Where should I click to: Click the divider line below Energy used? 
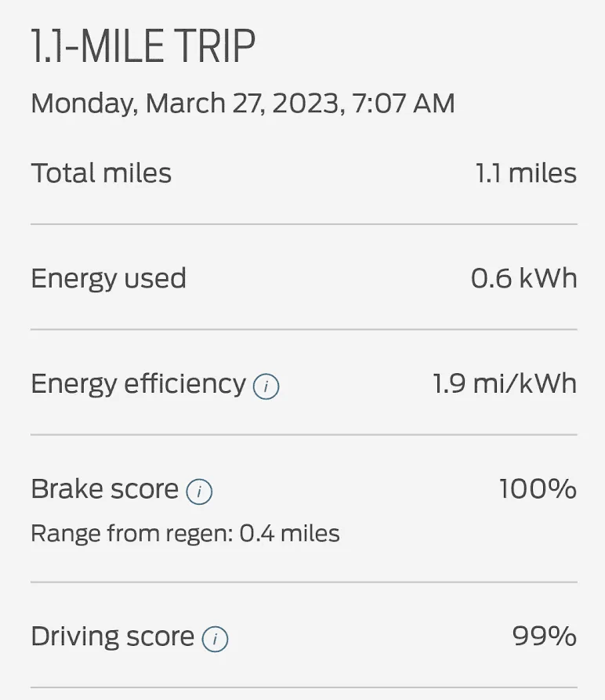click(304, 329)
